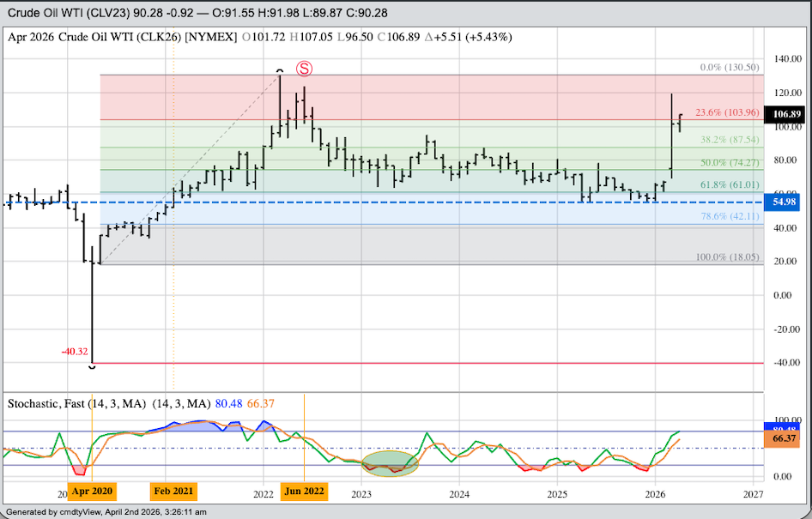Click the 140.00 price axis label

tap(788, 59)
